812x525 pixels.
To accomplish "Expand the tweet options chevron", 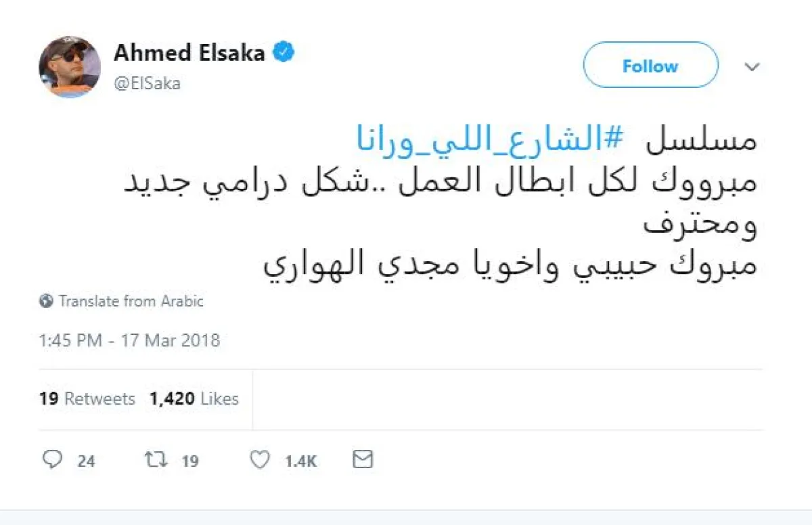I will 752,66.
